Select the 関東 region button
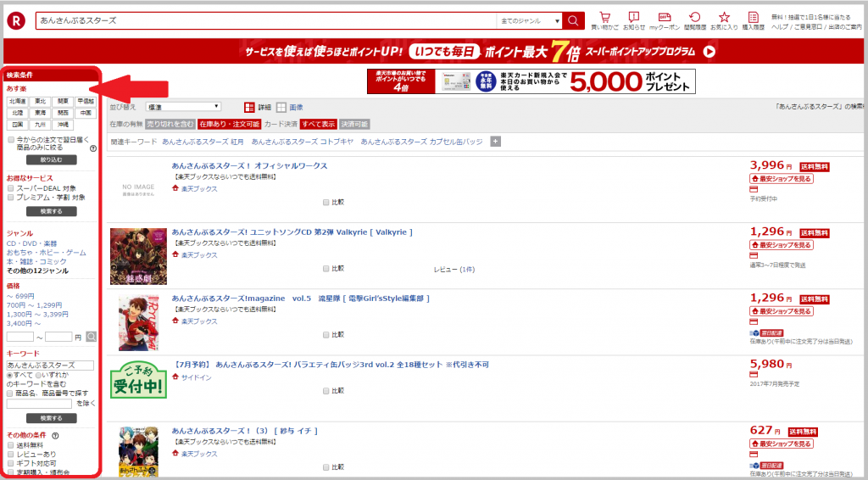This screenshot has width=868, height=480. (x=63, y=101)
